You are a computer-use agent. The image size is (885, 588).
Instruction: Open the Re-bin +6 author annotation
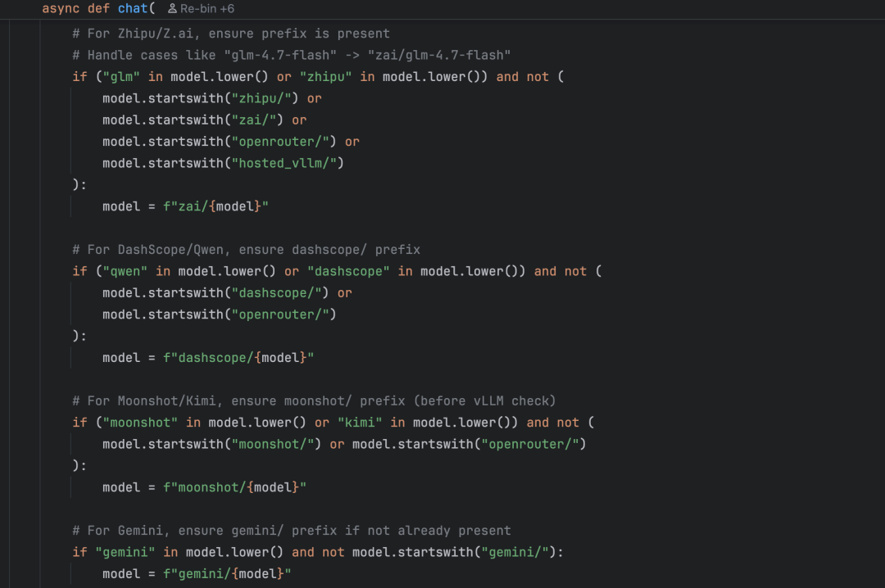point(201,8)
